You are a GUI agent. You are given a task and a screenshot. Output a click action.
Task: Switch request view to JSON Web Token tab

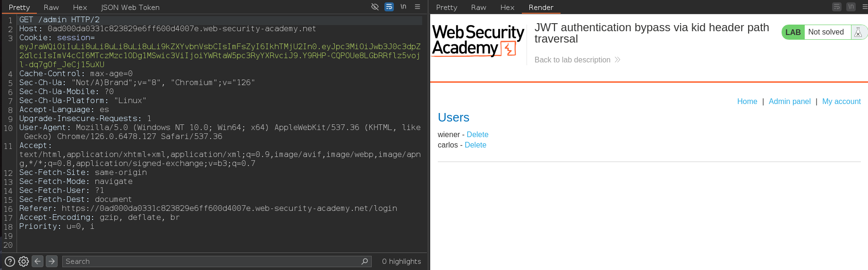coord(130,8)
